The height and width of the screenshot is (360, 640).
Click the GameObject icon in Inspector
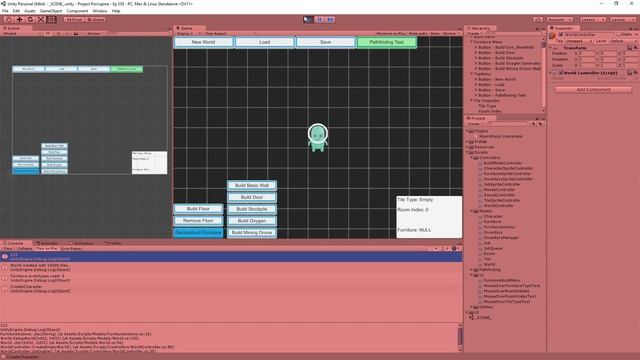(553, 36)
